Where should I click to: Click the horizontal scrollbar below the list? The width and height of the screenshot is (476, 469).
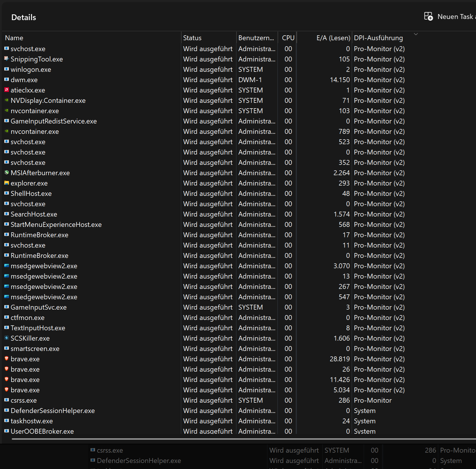[244, 439]
